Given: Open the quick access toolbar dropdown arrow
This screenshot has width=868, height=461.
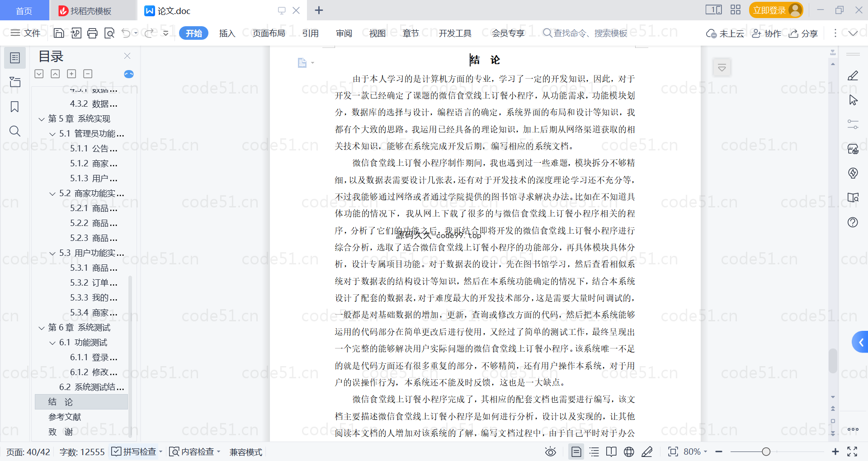Looking at the screenshot, I should pyautogui.click(x=166, y=33).
